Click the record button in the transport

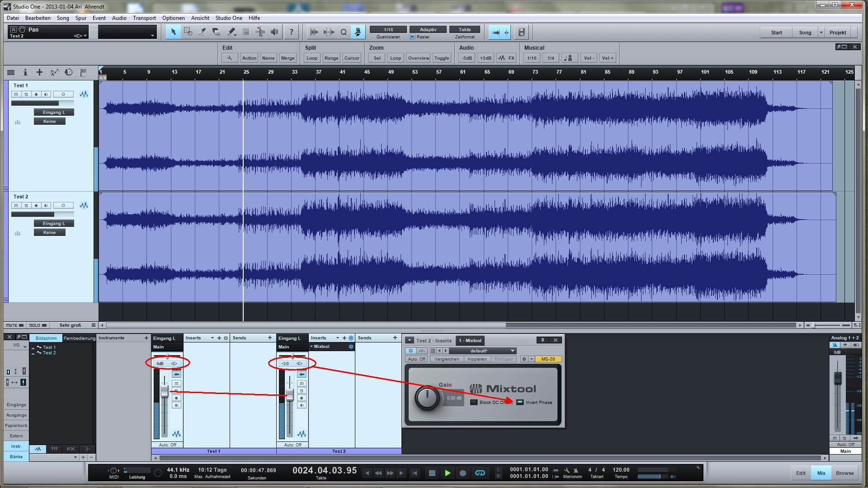coord(463,473)
